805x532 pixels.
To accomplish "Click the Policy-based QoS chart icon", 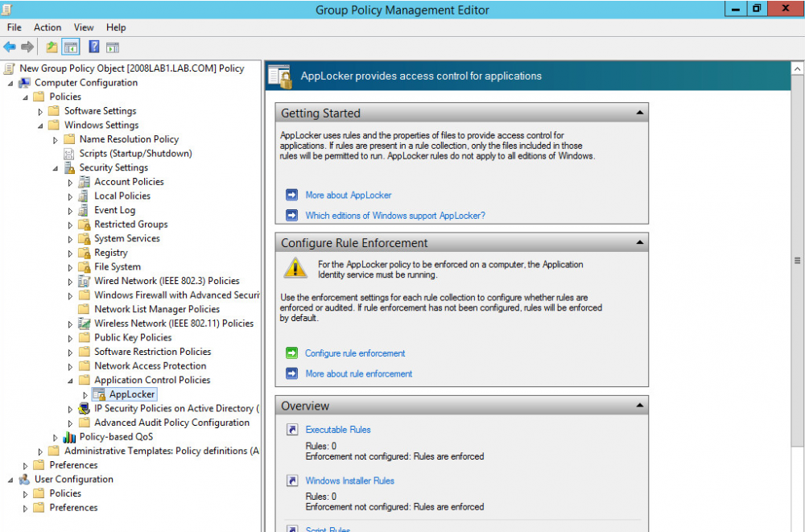I will (69, 437).
